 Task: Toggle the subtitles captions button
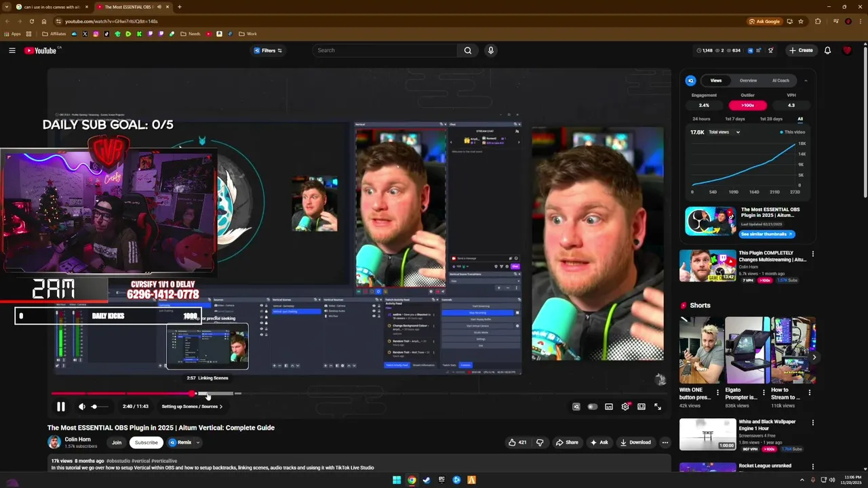(609, 407)
